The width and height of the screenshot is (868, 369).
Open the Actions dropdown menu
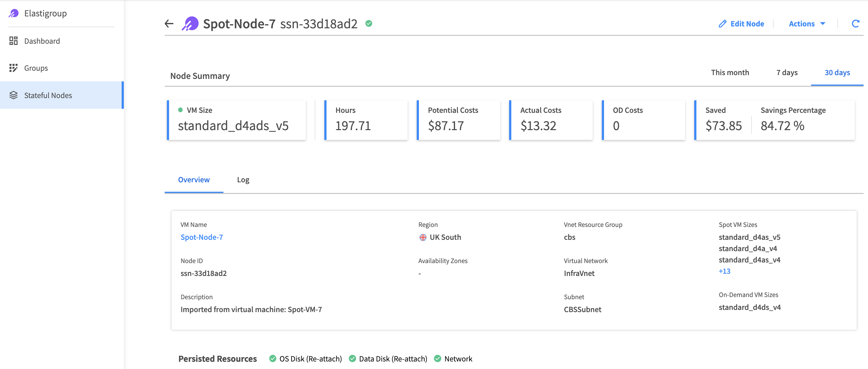pos(807,24)
